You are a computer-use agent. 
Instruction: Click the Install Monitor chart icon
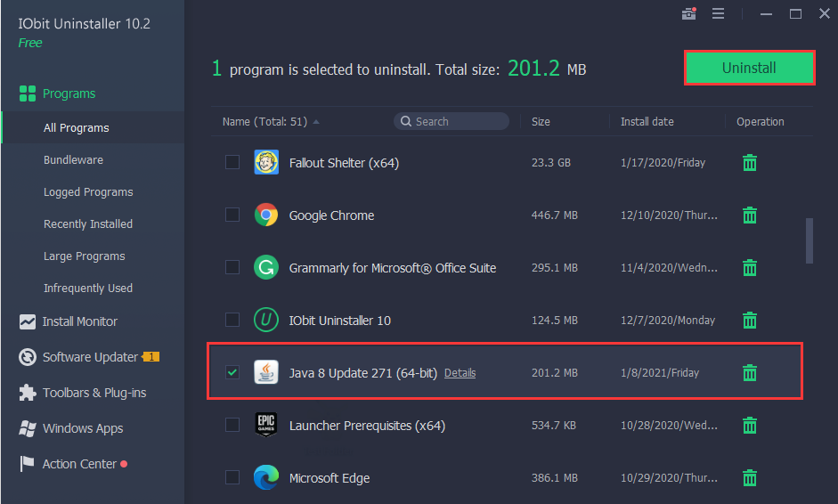pos(28,321)
